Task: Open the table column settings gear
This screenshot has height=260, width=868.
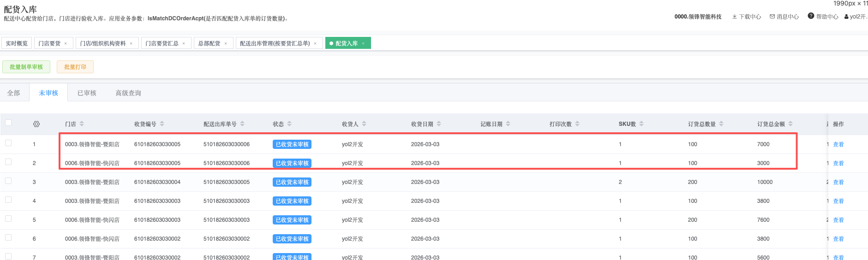Action: [36, 124]
